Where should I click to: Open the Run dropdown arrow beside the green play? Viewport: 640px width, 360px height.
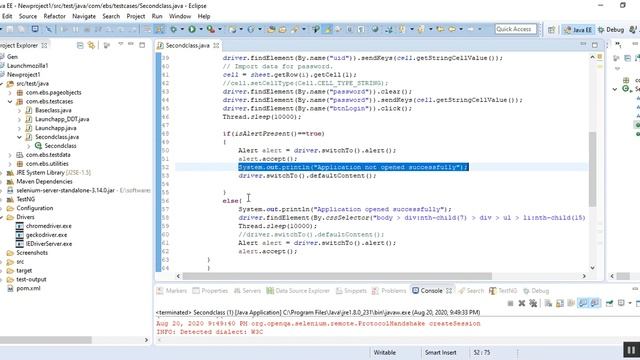(201, 29)
